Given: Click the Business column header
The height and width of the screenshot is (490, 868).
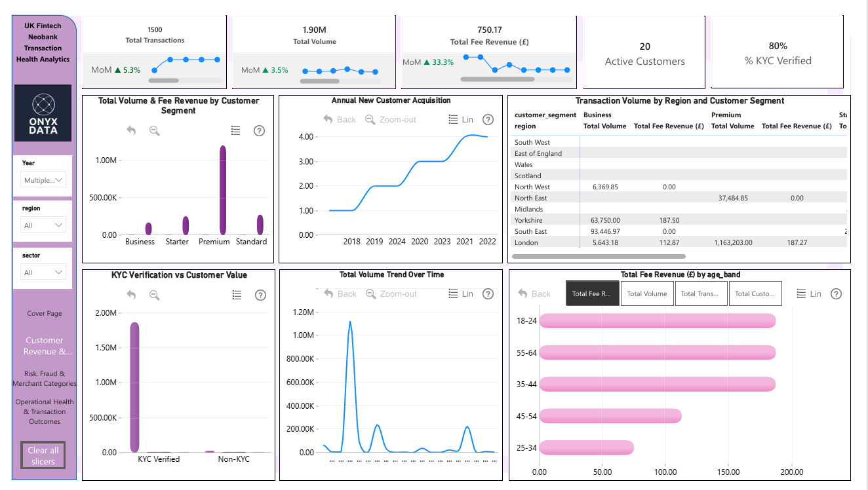Looking at the screenshot, I should pyautogui.click(x=597, y=115).
